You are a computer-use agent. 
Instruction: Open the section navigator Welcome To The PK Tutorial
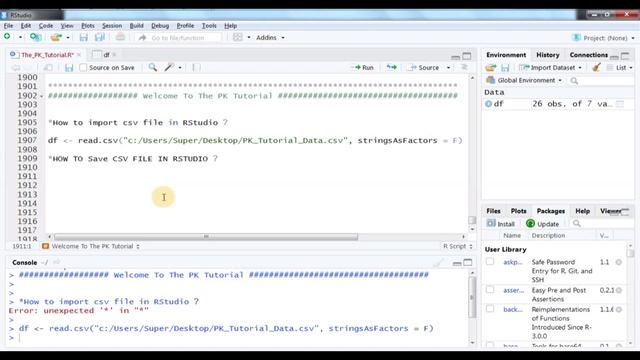coord(91,246)
